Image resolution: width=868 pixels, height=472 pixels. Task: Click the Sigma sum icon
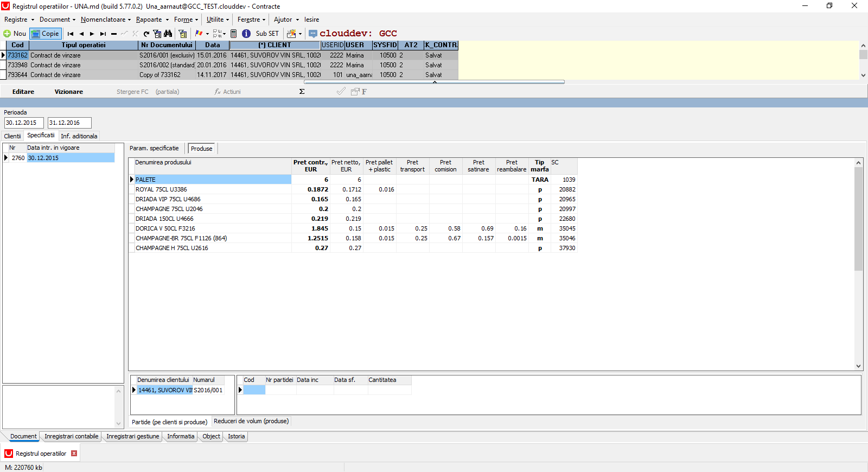[x=302, y=92]
